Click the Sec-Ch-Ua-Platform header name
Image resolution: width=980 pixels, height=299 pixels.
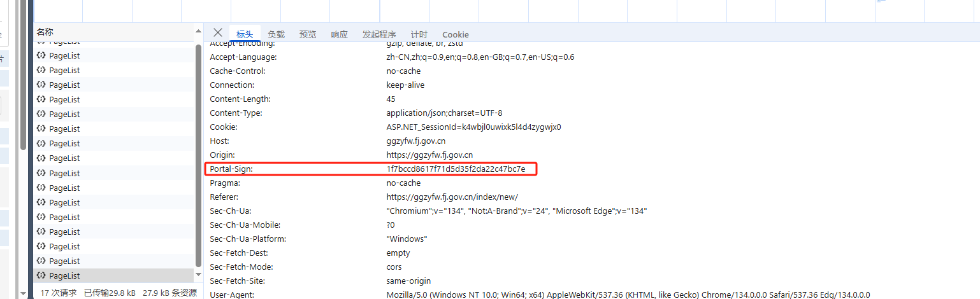tap(248, 239)
